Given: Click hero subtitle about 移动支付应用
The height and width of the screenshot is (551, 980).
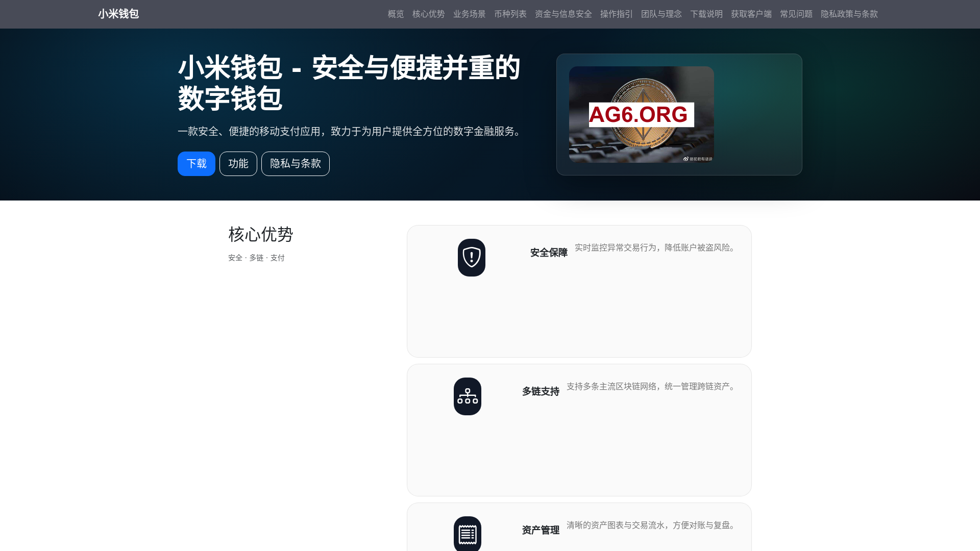Looking at the screenshot, I should tap(351, 131).
